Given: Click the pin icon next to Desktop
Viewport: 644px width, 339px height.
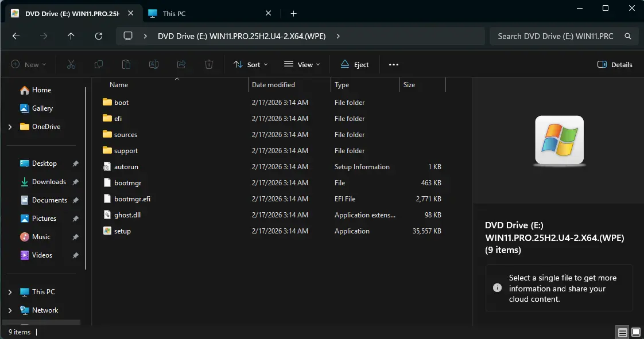Looking at the screenshot, I should [76, 163].
